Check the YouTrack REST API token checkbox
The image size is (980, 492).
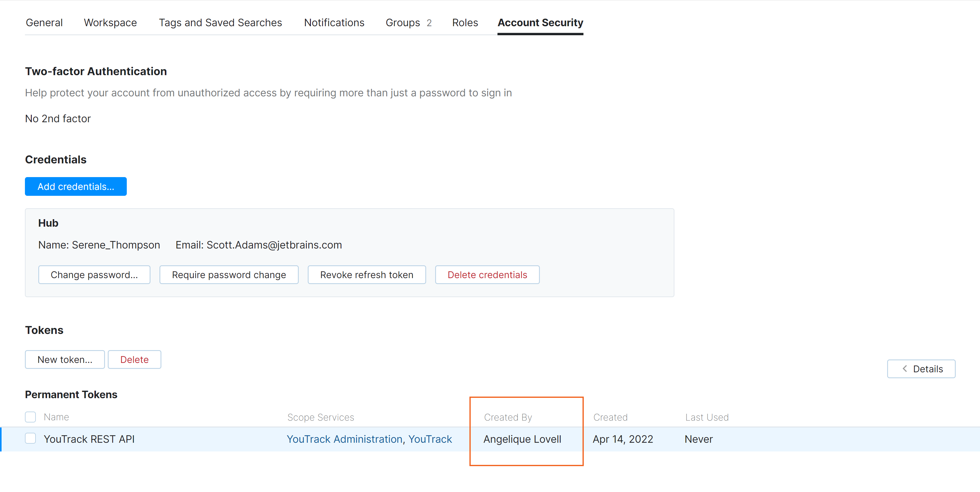click(31, 438)
